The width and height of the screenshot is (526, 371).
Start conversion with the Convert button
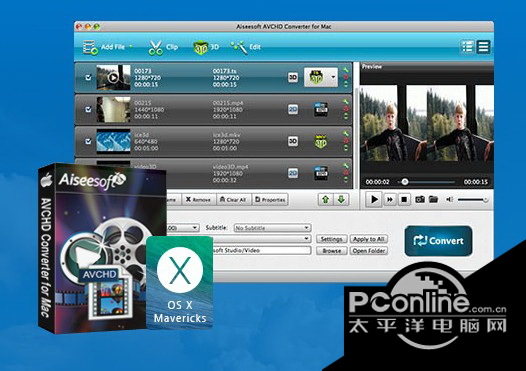click(x=438, y=241)
